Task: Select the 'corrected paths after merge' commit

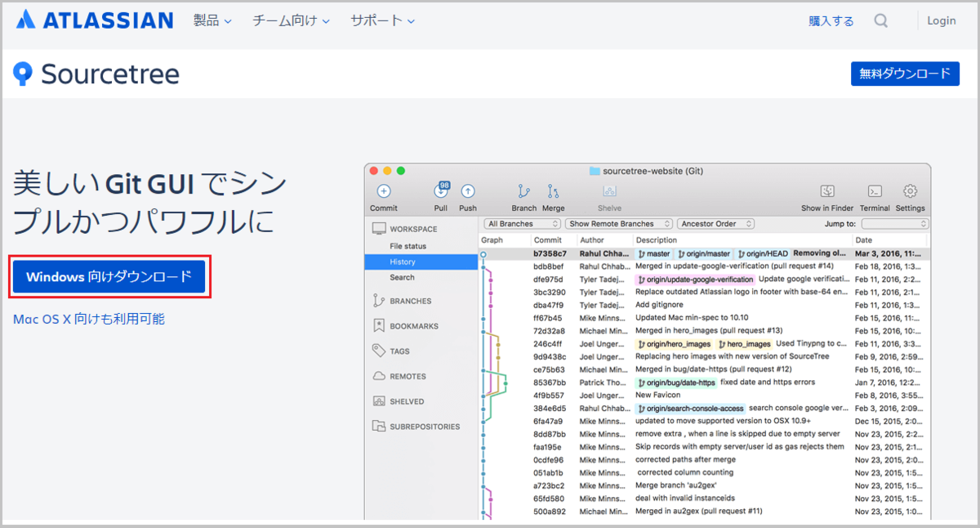Action: 704,459
